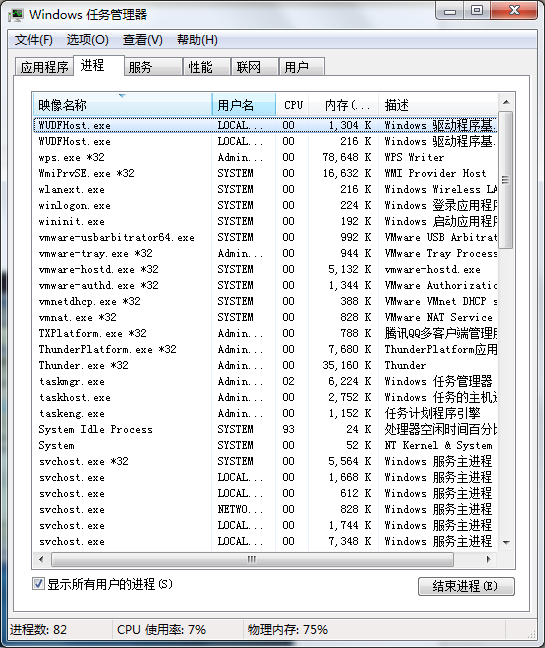Select the taskeng.exe process
The height and width of the screenshot is (648, 545).
tap(265, 413)
